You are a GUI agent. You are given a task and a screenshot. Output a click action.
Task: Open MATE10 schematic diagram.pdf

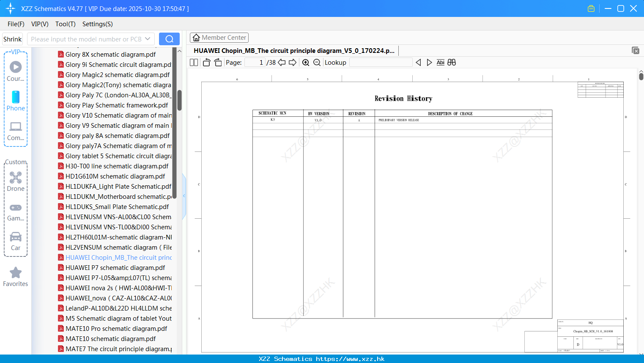107,338
